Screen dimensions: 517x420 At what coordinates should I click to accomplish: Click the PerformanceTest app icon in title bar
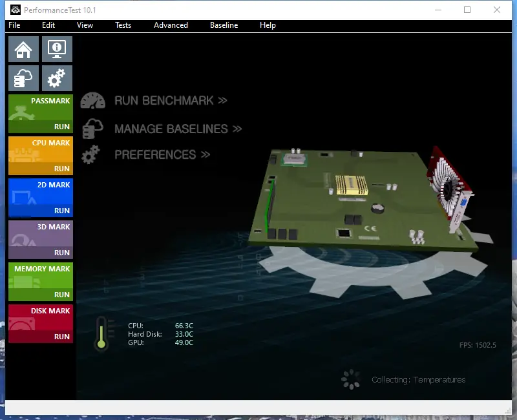(16, 10)
